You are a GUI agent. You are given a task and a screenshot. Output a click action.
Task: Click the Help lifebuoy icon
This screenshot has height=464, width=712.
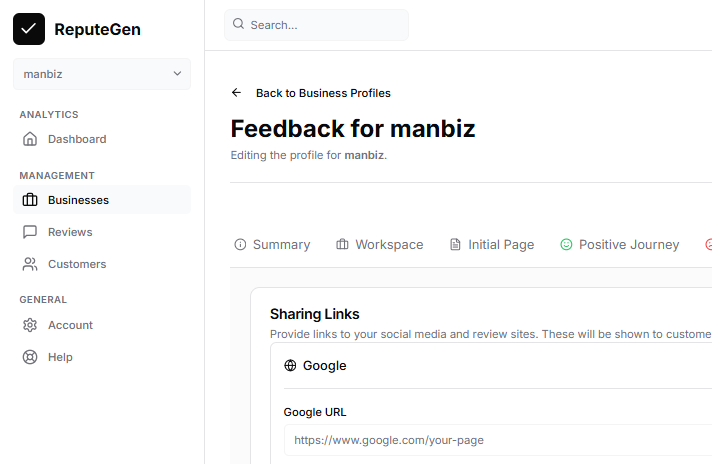[x=30, y=357]
